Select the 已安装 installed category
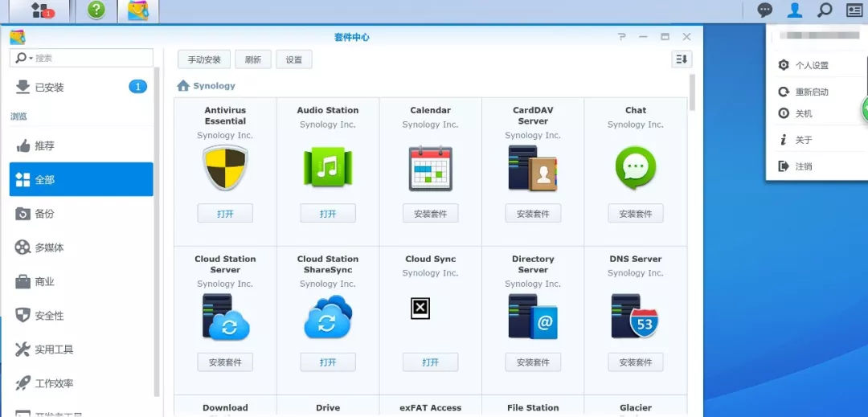Image resolution: width=868 pixels, height=417 pixels. [x=81, y=87]
